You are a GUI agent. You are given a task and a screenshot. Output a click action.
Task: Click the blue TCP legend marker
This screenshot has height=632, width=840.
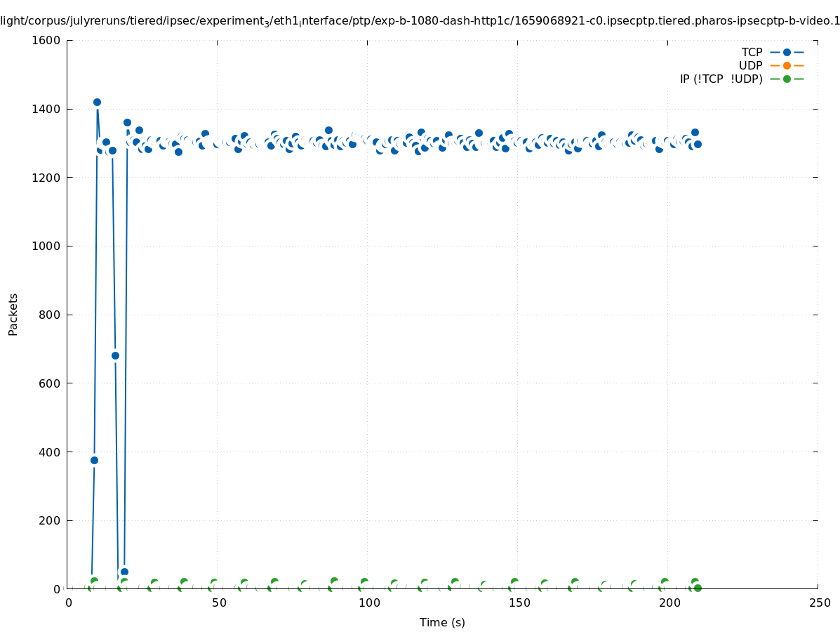(787, 52)
